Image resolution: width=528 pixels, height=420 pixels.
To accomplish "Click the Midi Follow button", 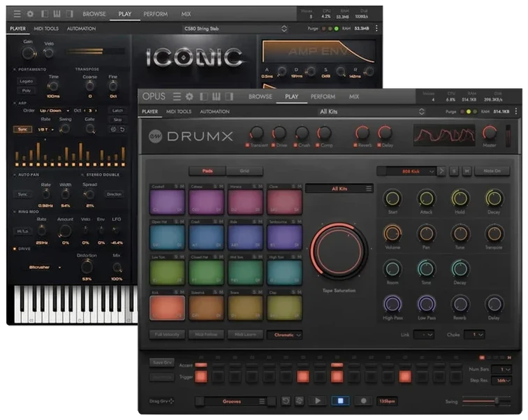I will (x=206, y=335).
